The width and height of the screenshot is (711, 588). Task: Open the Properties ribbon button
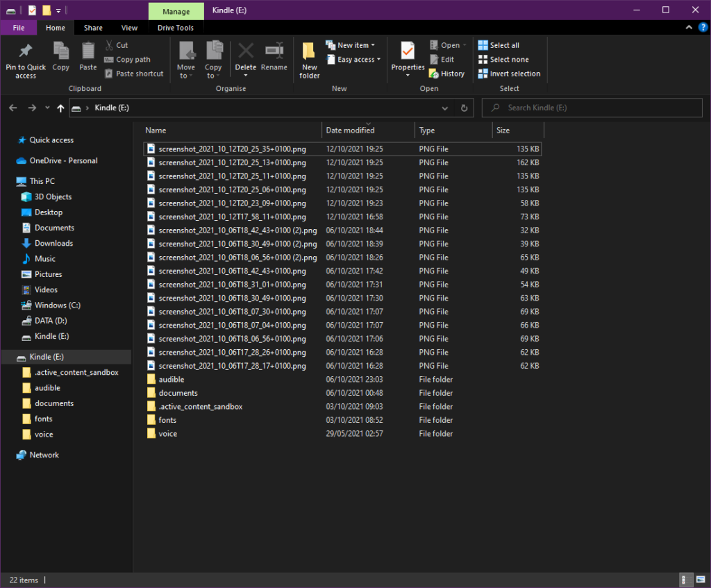click(408, 59)
